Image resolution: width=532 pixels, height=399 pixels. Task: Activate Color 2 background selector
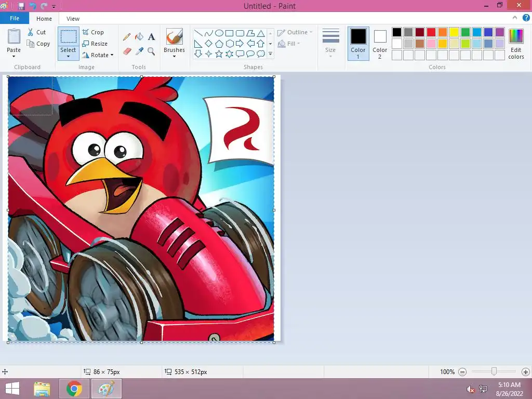[x=380, y=44]
